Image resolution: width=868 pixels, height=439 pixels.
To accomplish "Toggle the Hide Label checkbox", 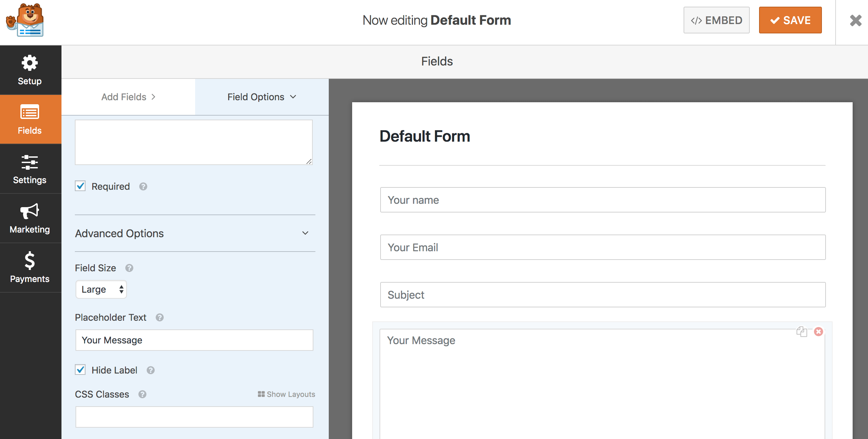I will (x=80, y=370).
